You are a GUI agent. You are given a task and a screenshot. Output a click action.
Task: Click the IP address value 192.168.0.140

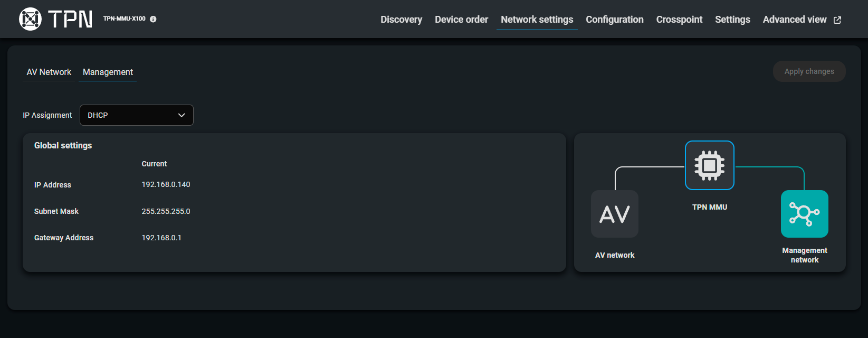166,184
